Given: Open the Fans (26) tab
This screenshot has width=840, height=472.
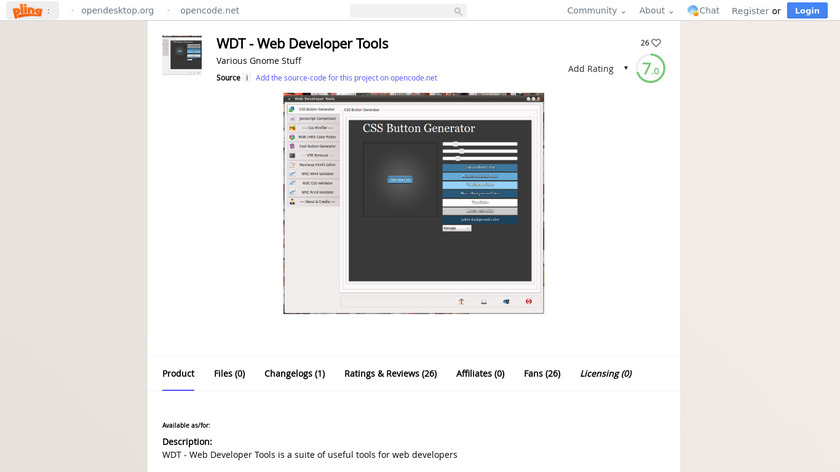Looking at the screenshot, I should click(542, 374).
